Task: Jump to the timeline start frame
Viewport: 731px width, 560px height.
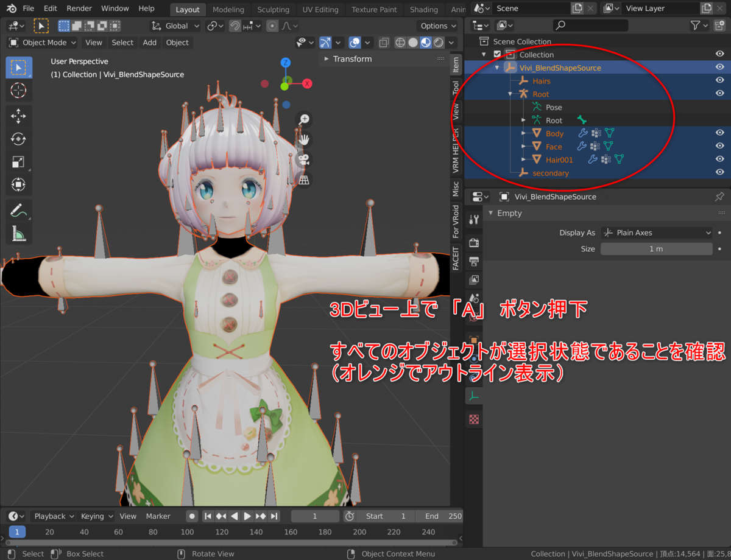Action: pyautogui.click(x=208, y=516)
